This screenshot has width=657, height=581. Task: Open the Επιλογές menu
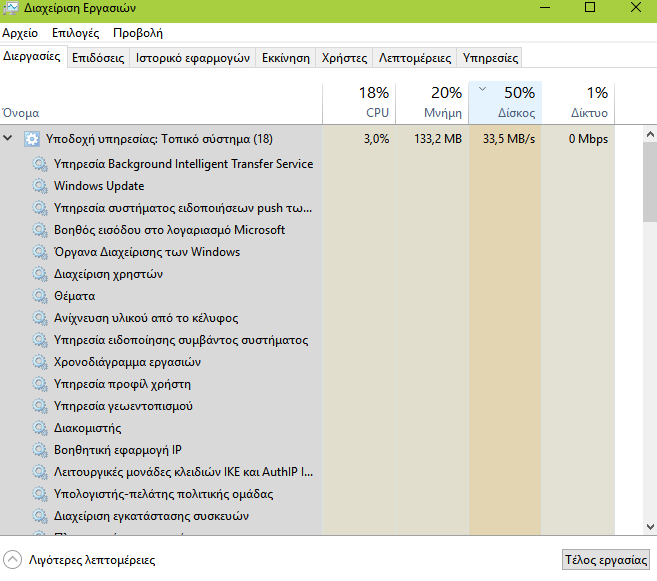click(75, 33)
